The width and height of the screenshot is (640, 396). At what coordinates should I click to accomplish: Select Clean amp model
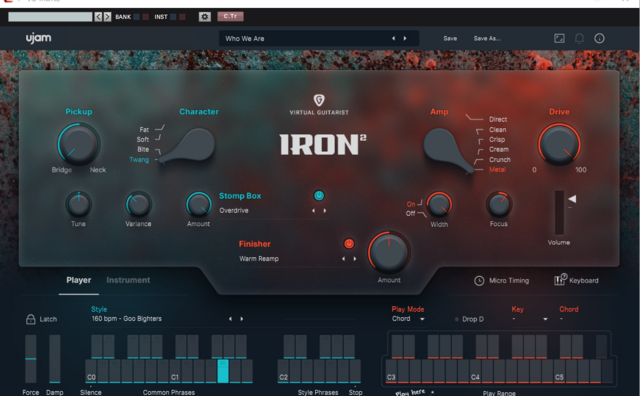coord(498,129)
